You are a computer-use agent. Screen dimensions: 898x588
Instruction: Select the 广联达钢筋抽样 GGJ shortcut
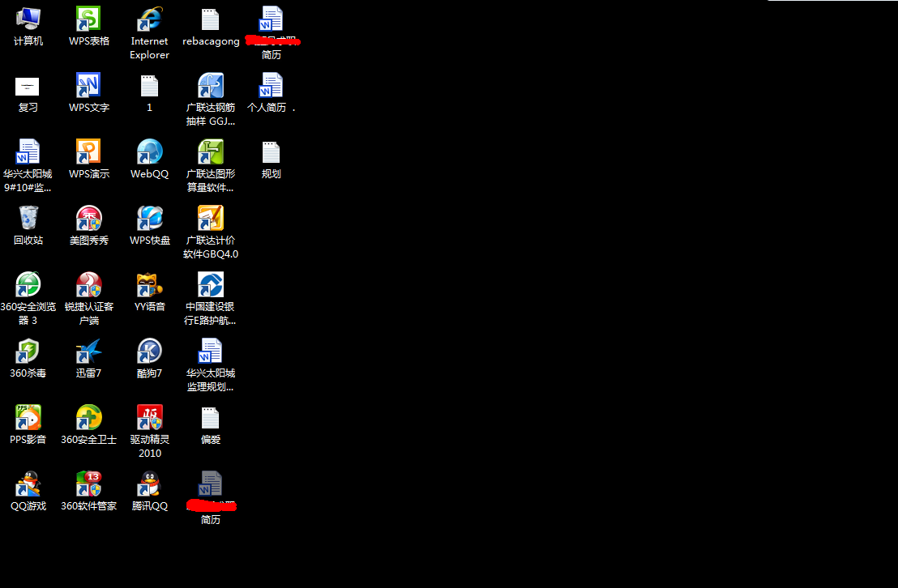210,85
